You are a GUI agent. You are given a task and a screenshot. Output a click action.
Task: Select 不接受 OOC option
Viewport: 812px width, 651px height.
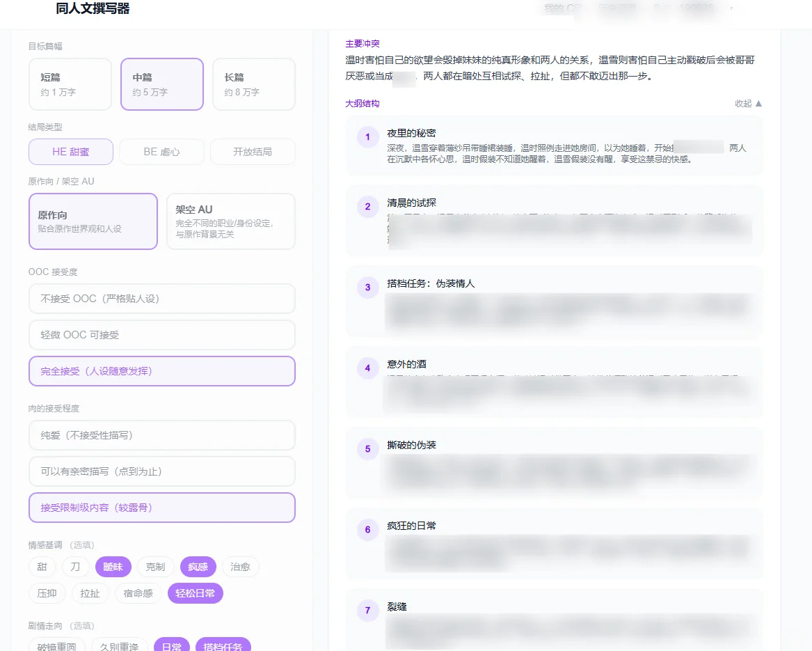pyautogui.click(x=162, y=299)
